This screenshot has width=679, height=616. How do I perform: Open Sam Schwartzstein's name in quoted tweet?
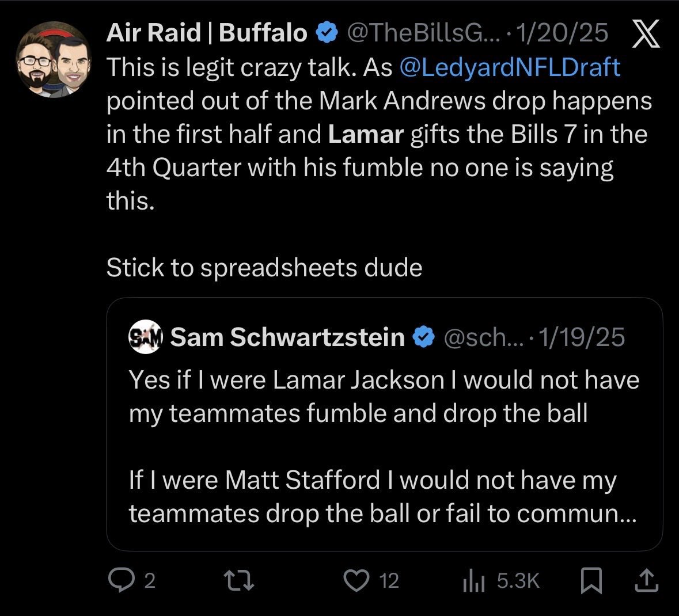pos(288,337)
